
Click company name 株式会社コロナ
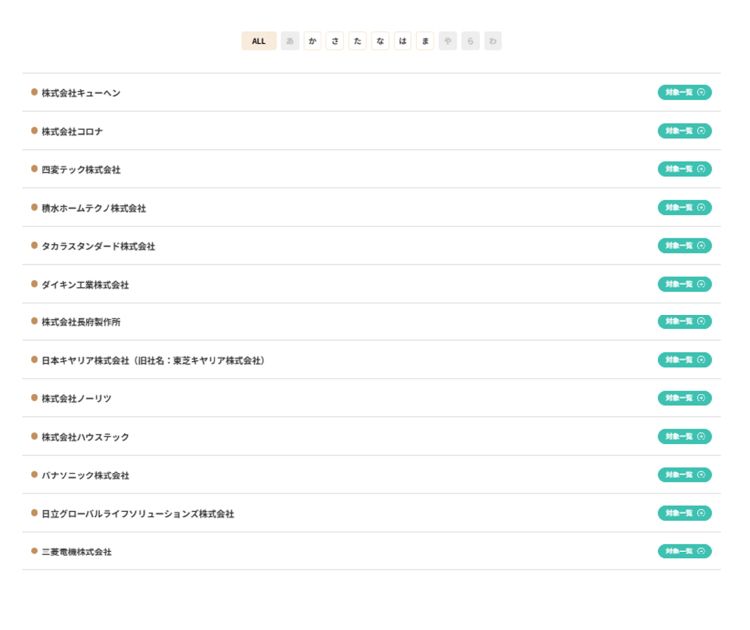72,132
